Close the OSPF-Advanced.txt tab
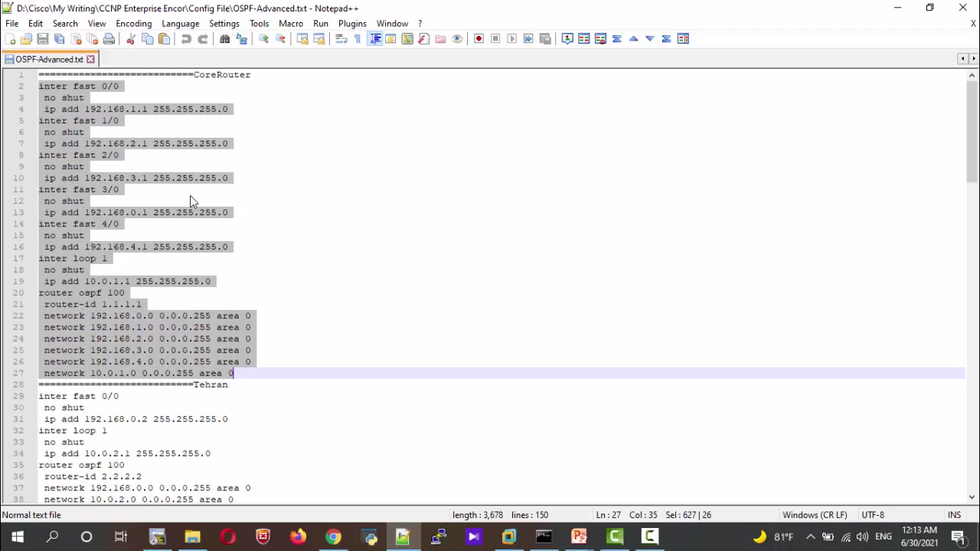This screenshot has width=980, height=551. (x=90, y=59)
